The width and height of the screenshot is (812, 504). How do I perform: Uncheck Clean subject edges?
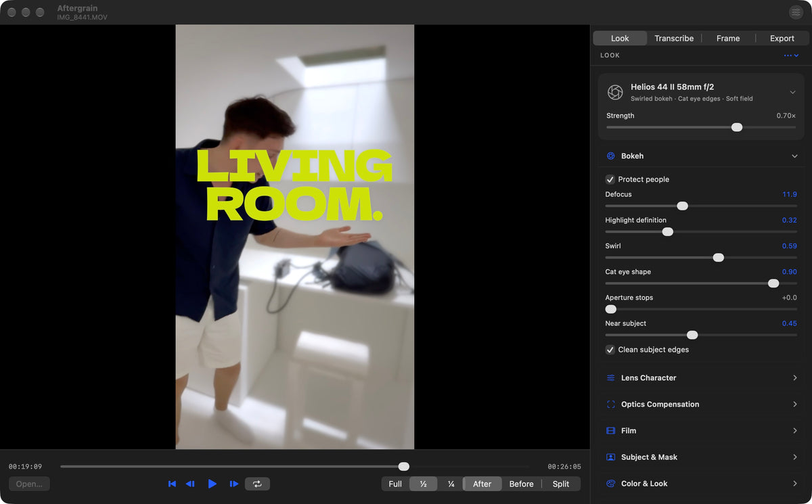click(x=610, y=350)
